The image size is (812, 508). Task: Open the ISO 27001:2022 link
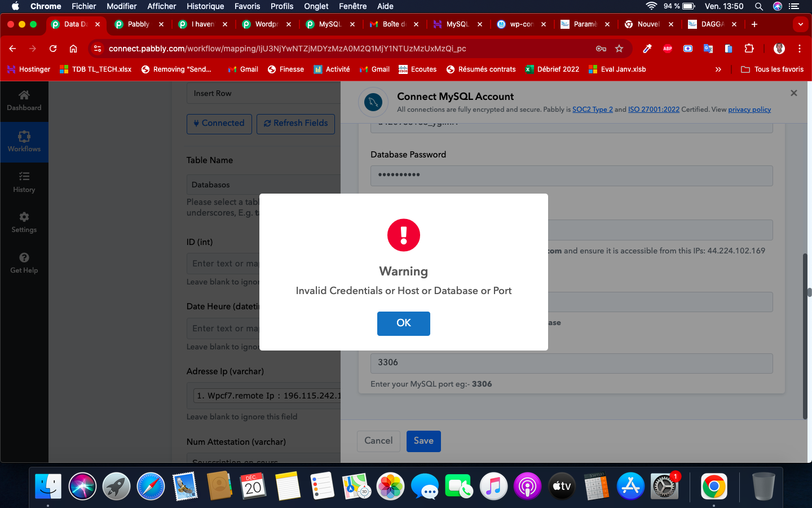click(654, 110)
